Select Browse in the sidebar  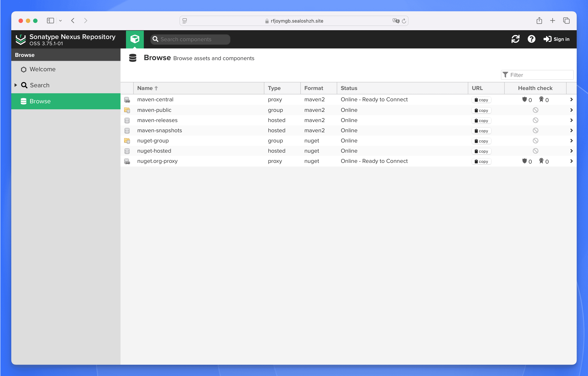click(x=66, y=101)
